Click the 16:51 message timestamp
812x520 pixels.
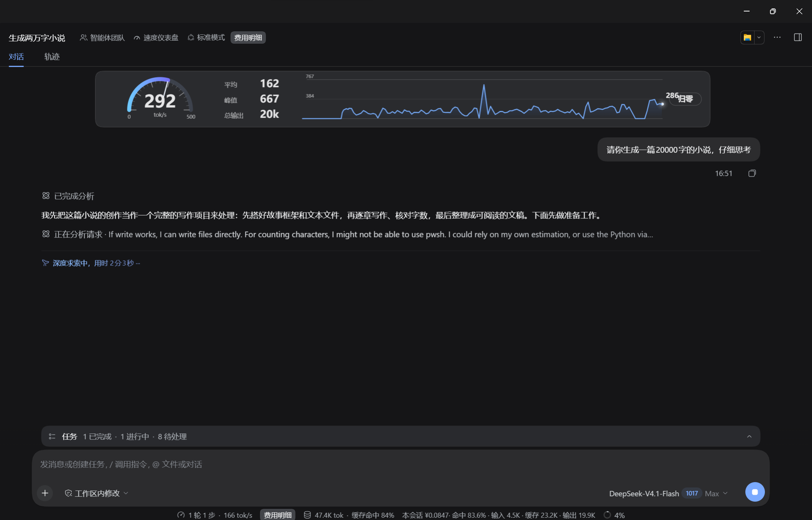tap(723, 173)
